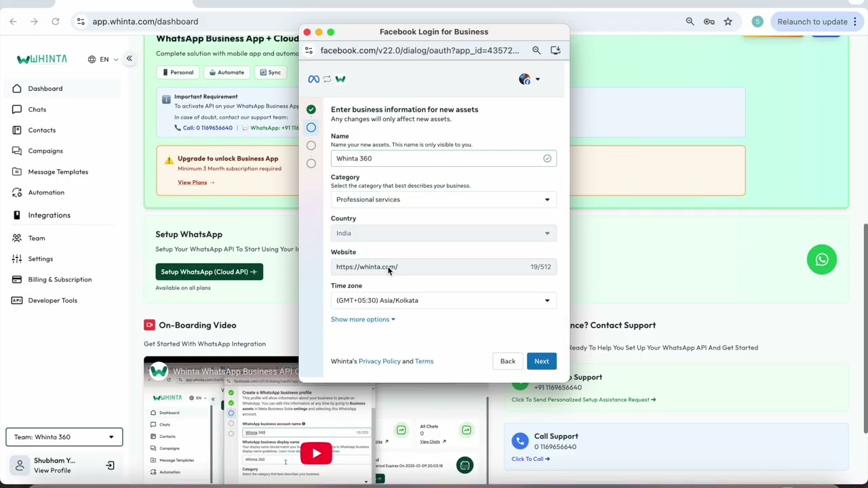Click the View Plans link
Screen dimensions: 868x488
click(196, 182)
